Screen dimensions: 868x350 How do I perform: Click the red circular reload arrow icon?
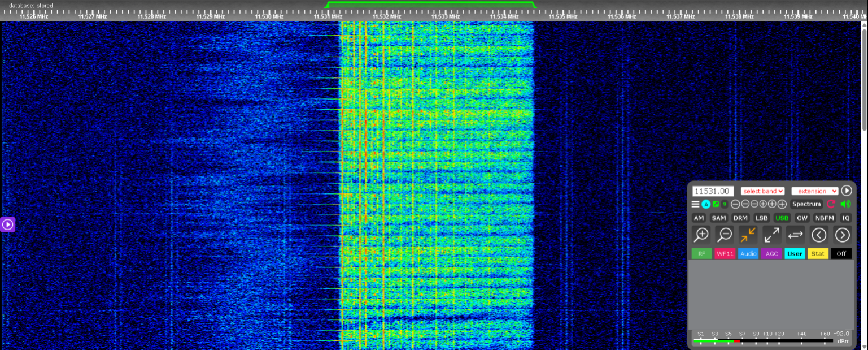[831, 204]
